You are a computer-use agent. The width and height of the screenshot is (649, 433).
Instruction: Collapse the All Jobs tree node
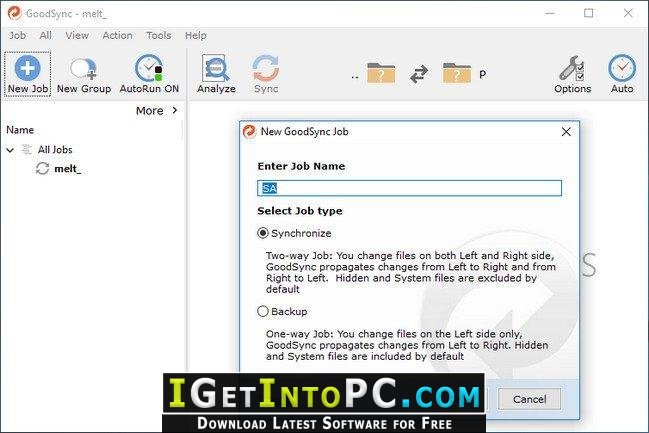tap(10, 150)
